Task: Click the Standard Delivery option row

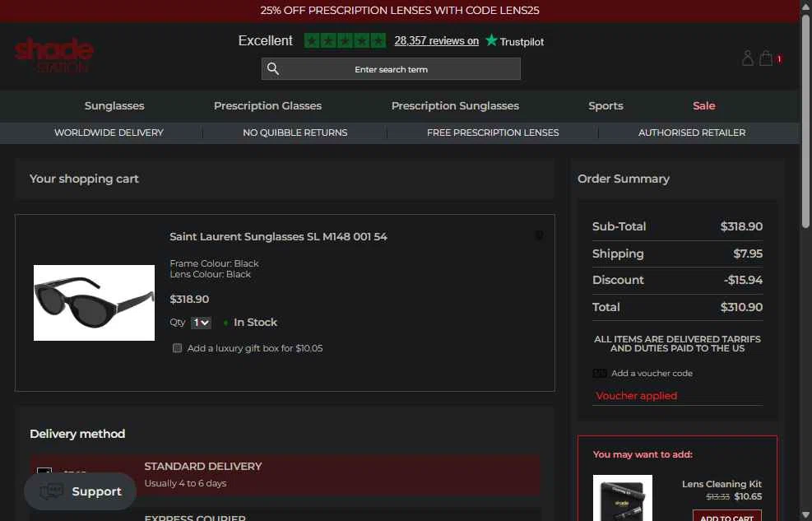Action: point(285,475)
